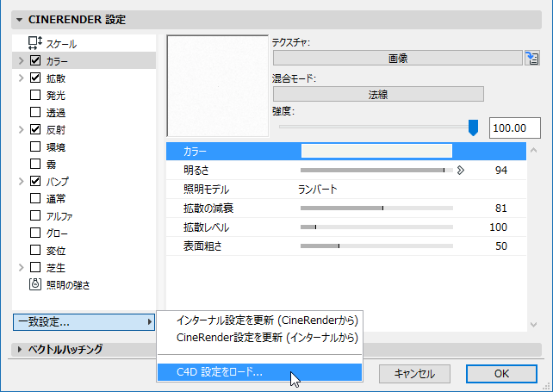Toggle the 反射 channel checkbox
This screenshot has height=392, width=553.
pyautogui.click(x=35, y=129)
